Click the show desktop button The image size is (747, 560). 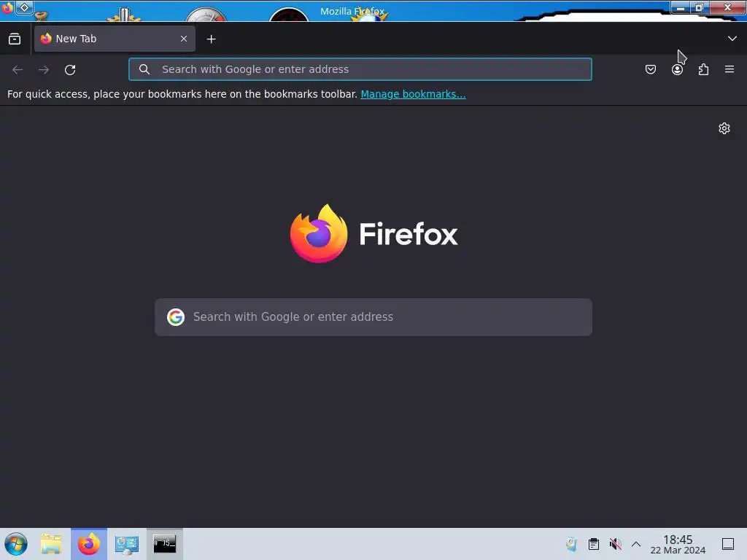coord(728,544)
